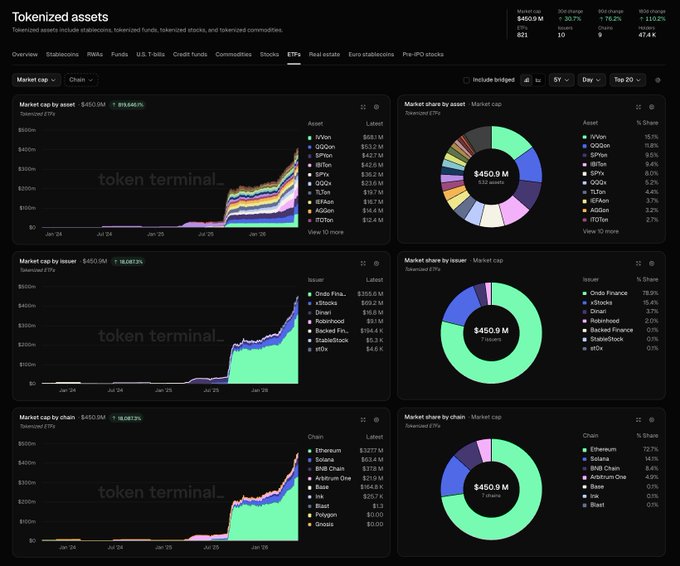Switch to line chart view icon in toolbar
This screenshot has width=680, height=566.
point(538,80)
